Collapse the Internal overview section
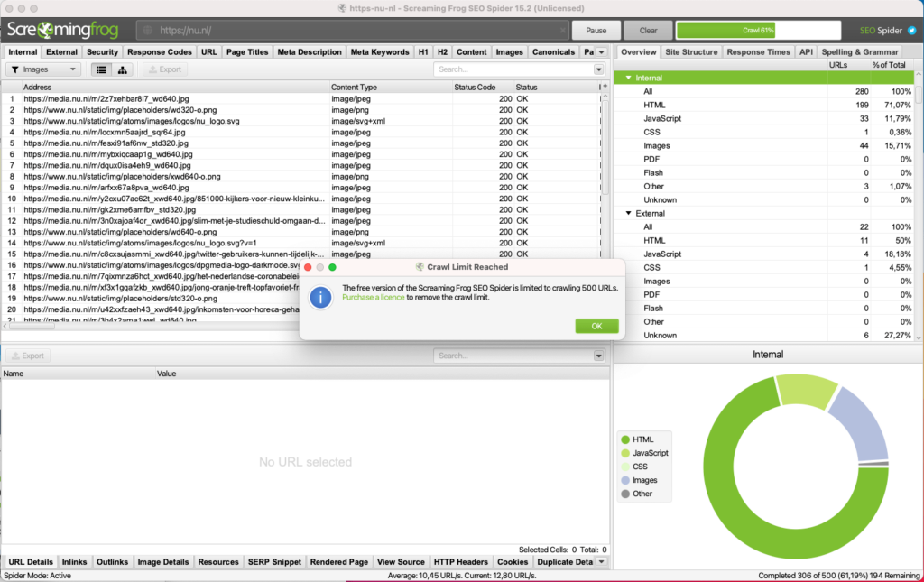This screenshot has width=924, height=582. (x=628, y=79)
